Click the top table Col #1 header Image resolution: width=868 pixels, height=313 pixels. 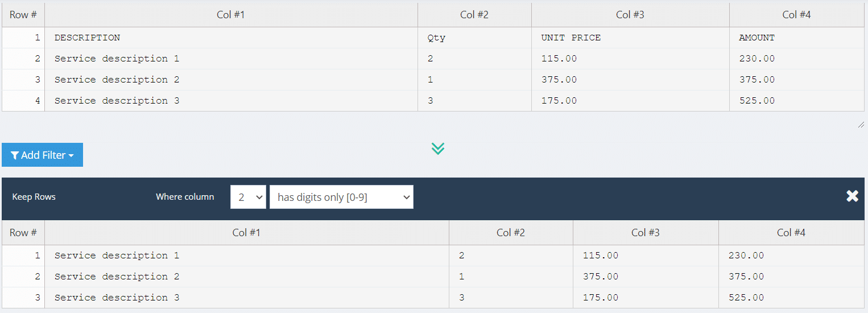coord(231,15)
